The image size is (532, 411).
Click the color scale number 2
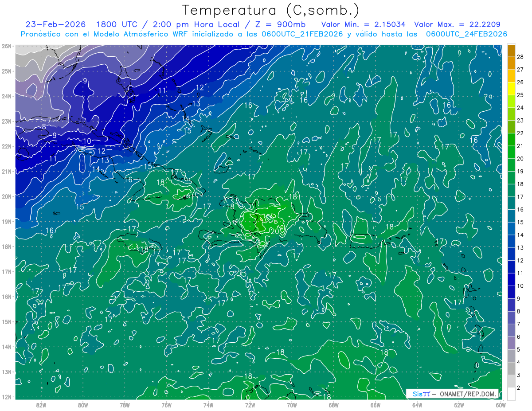(519, 388)
